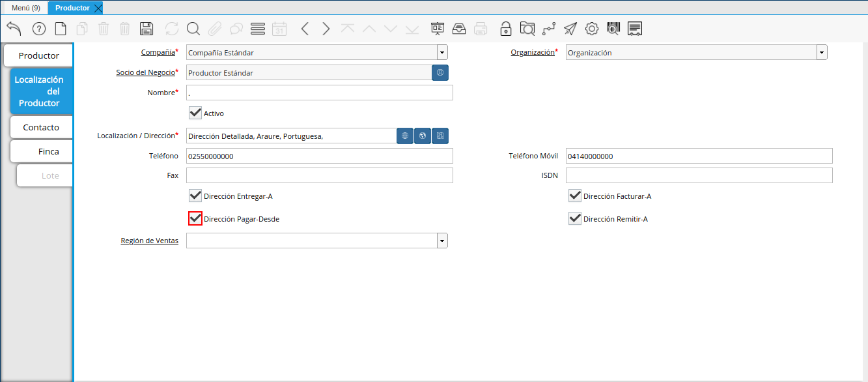Click the Socio del Negocio lookup button
This screenshot has height=382, width=868.
[x=440, y=73]
